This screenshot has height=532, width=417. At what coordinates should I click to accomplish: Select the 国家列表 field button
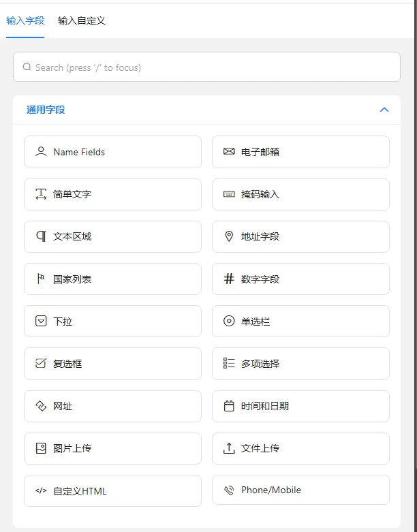pyautogui.click(x=112, y=279)
